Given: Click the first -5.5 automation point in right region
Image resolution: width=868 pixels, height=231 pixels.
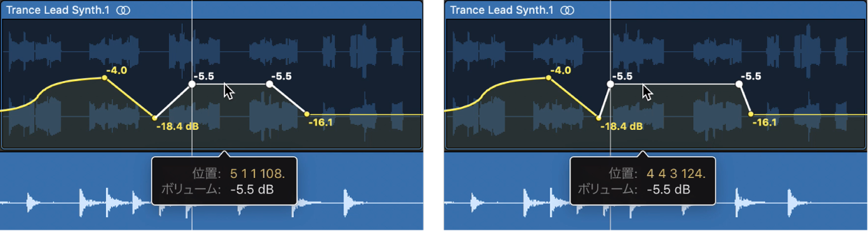Looking at the screenshot, I should click(x=610, y=84).
